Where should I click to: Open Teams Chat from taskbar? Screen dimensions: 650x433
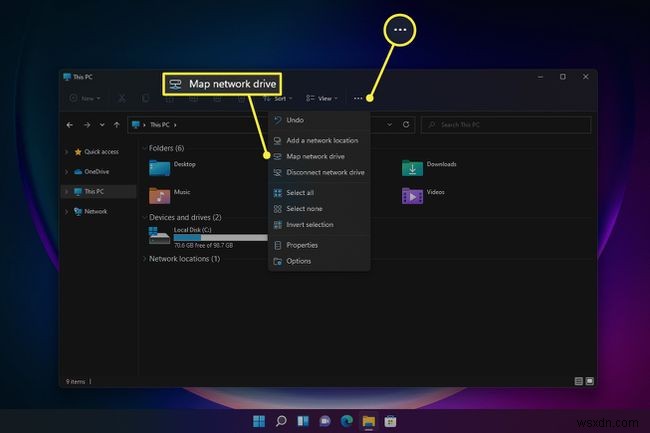tap(325, 421)
